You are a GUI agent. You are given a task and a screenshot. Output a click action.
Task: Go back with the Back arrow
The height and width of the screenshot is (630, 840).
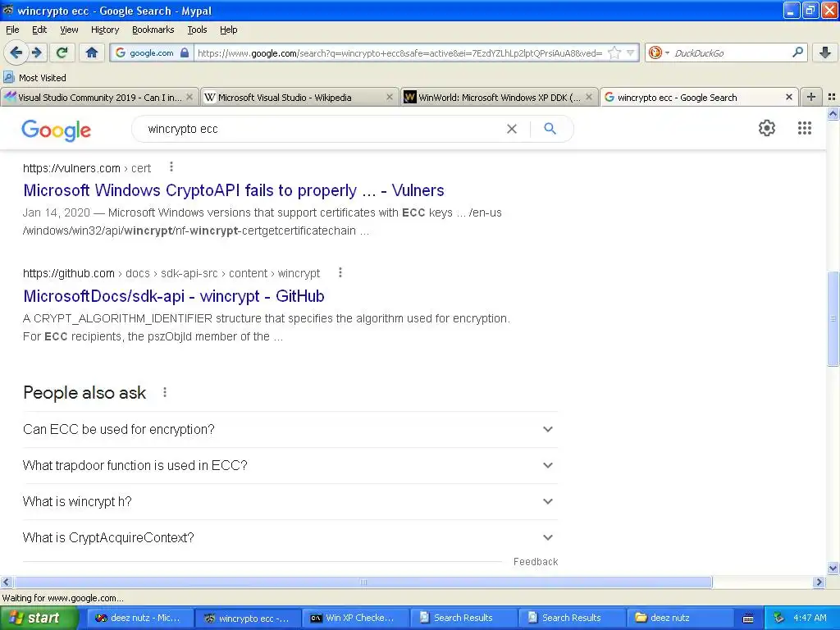click(16, 52)
